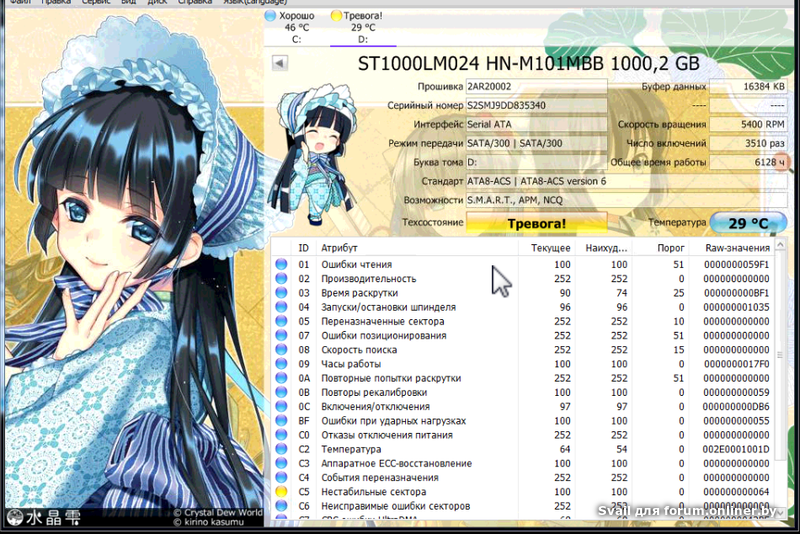The image size is (800, 534).
Task: Click the worst value 74 in Время раскрутки row
Action: [621, 293]
